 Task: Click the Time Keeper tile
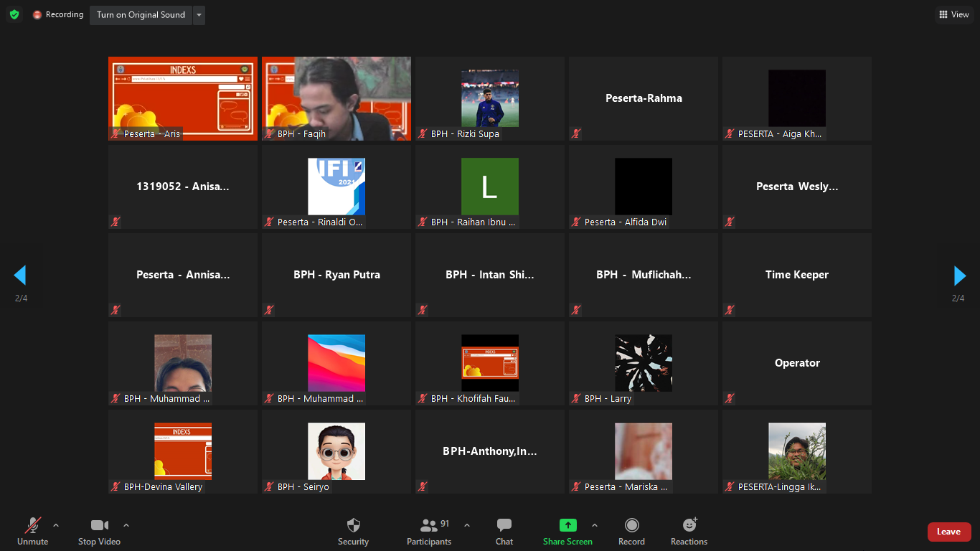797,275
